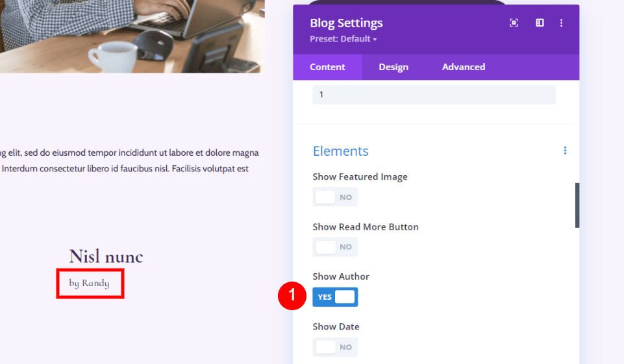
Task: Open the Preset: Default dropdown
Action: 343,39
